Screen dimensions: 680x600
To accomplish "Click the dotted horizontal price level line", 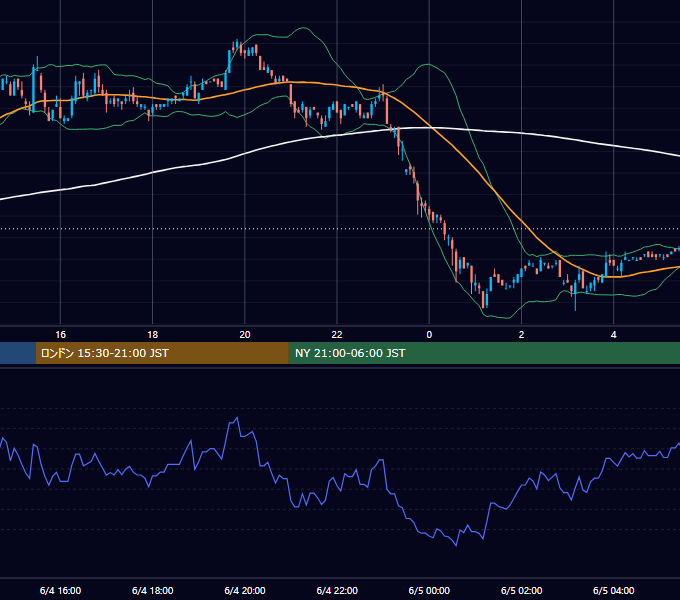I will pyautogui.click(x=340, y=228).
